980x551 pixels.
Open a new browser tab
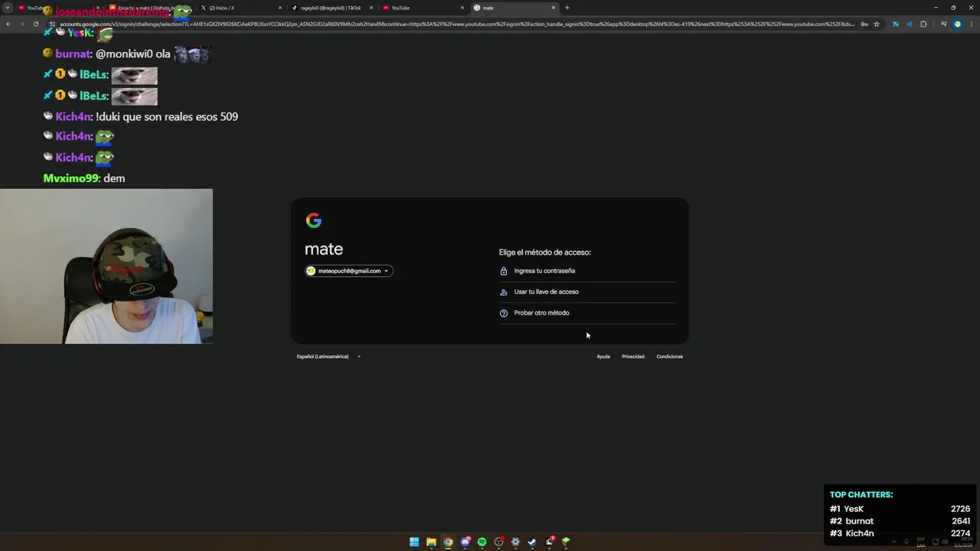[x=567, y=8]
